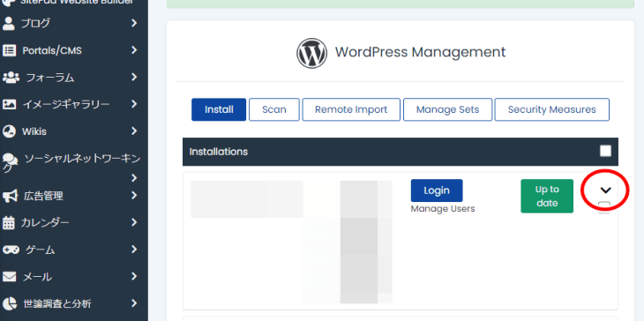Click the フォーラム group icon
Image resolution: width=644 pixels, height=321 pixels.
click(11, 78)
